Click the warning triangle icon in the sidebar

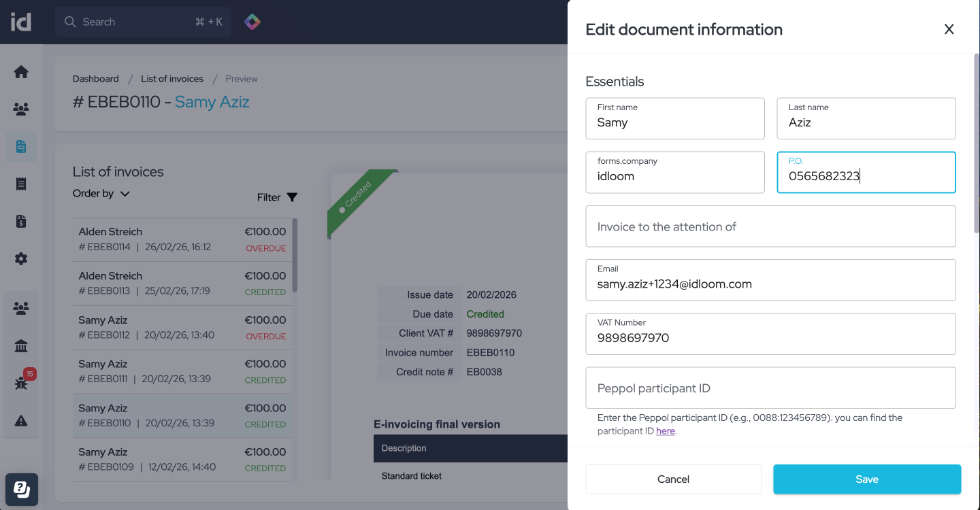[x=21, y=420]
